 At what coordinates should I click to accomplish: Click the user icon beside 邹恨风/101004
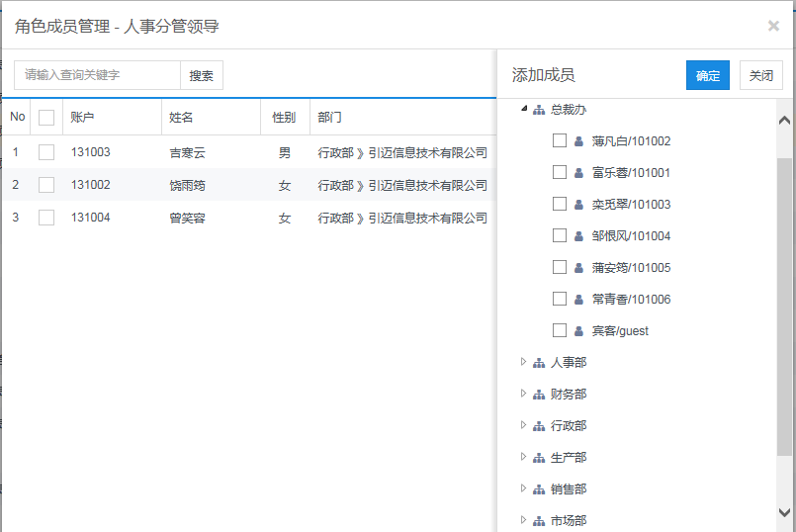[x=578, y=236]
